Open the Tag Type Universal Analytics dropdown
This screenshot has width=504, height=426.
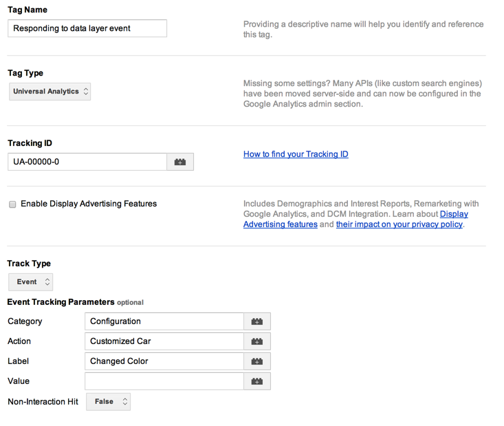point(50,92)
